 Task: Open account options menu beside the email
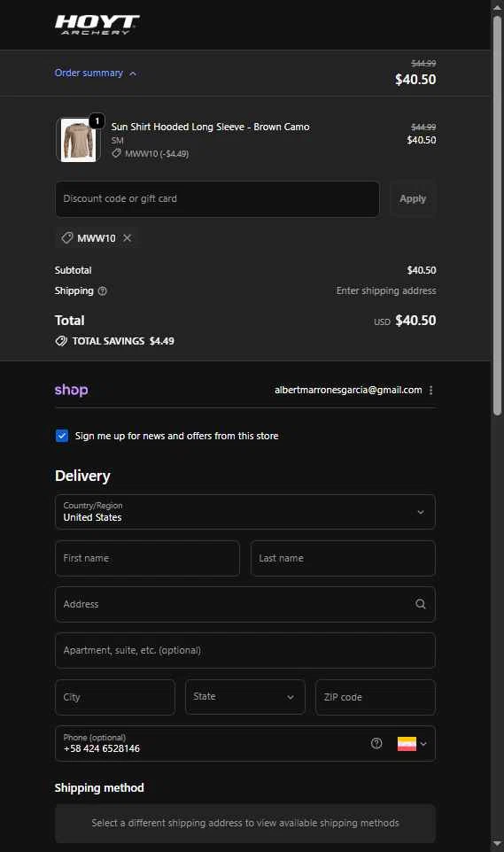click(x=430, y=391)
